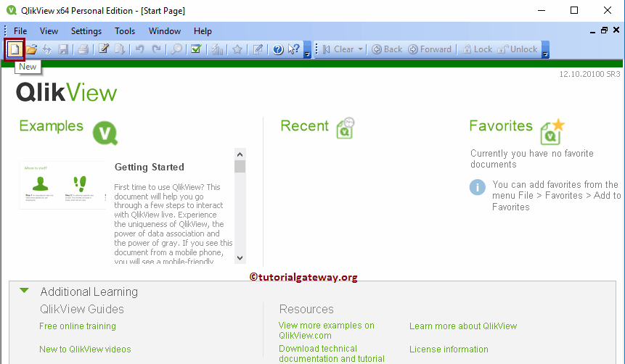Minimize the inner Start Page document window
This screenshot has height=364, width=625.
(x=593, y=31)
